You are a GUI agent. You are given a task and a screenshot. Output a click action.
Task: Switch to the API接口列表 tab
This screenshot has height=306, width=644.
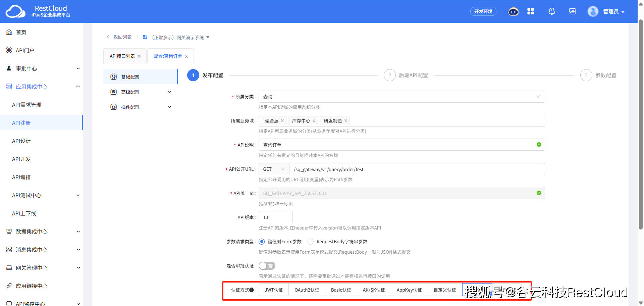[122, 56]
